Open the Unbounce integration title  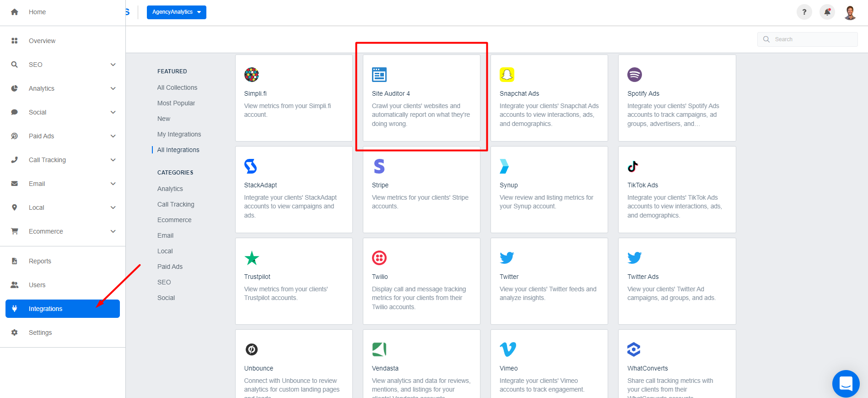[259, 368]
